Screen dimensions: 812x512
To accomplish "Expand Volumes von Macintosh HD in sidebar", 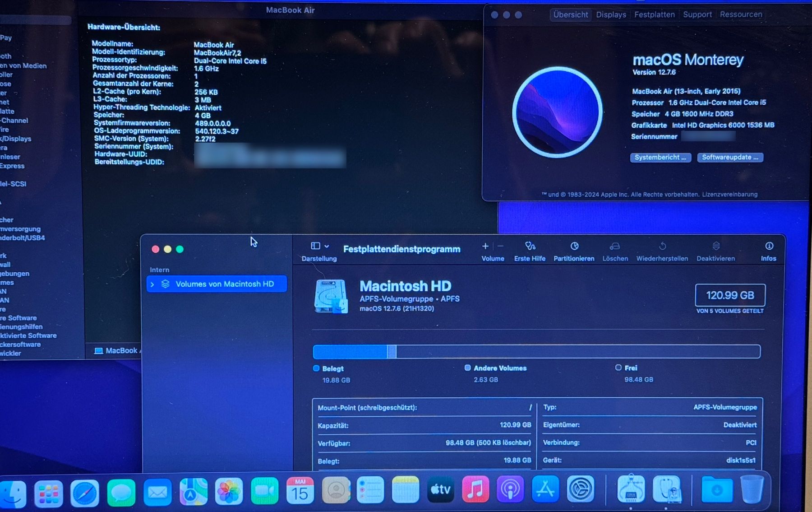I will [x=152, y=284].
